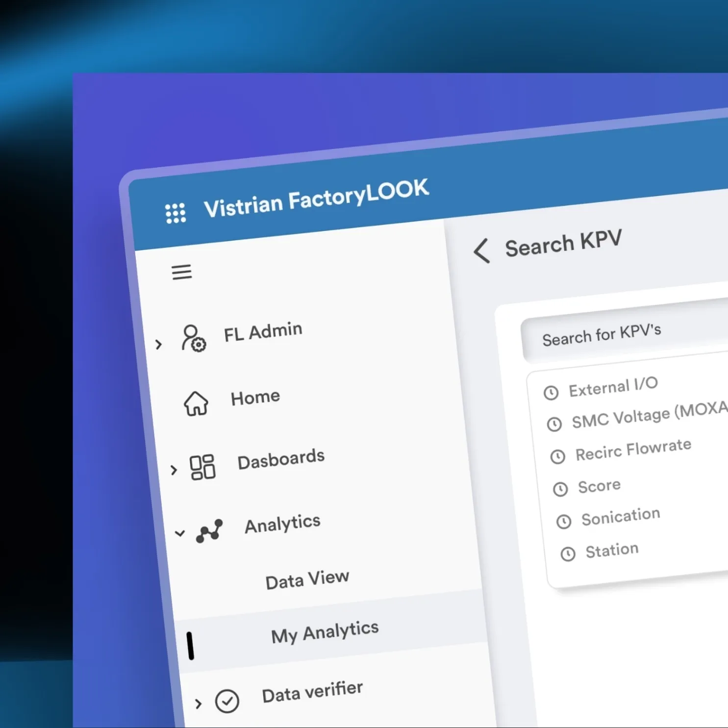Viewport: 728px width, 728px height.
Task: Click the Data verifier checkmark icon
Action: point(227,701)
